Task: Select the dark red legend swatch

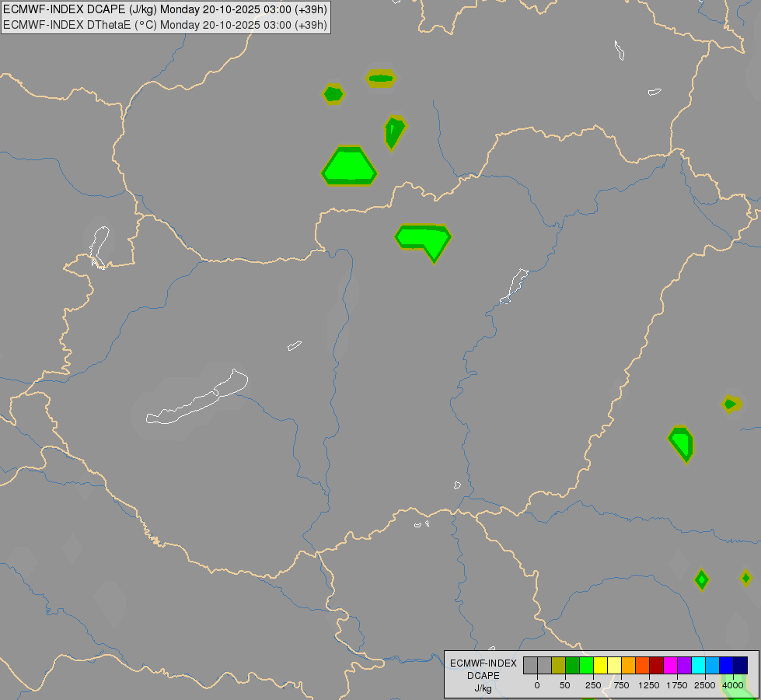Action: point(656,665)
